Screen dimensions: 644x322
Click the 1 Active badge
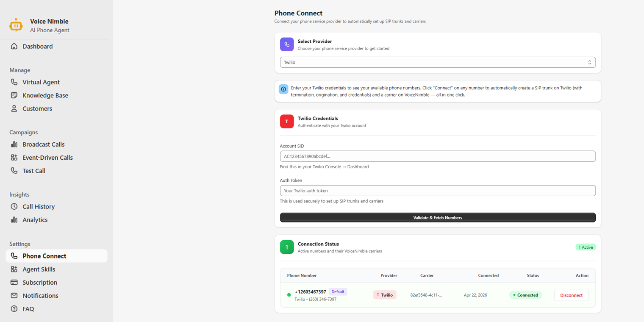pos(586,247)
